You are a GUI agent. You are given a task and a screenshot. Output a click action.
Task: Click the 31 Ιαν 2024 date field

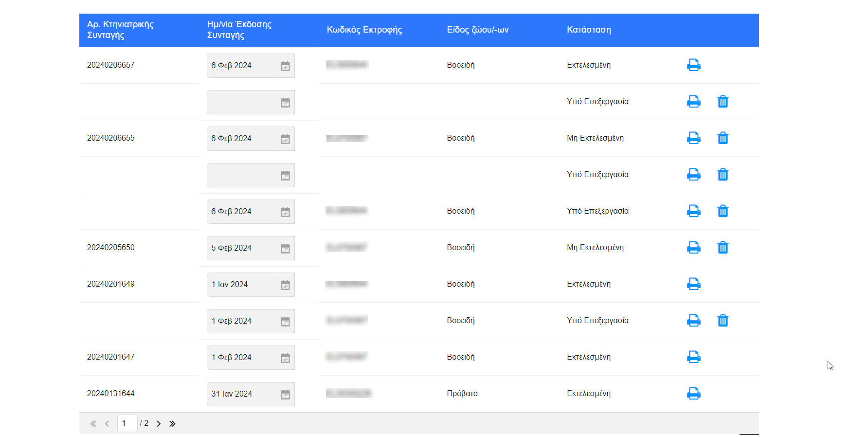click(x=251, y=394)
